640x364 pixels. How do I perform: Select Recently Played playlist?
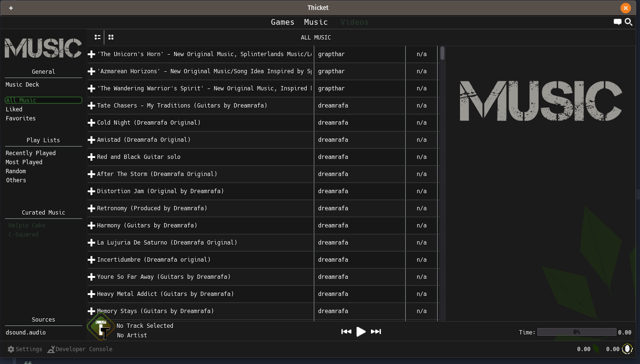pos(30,153)
